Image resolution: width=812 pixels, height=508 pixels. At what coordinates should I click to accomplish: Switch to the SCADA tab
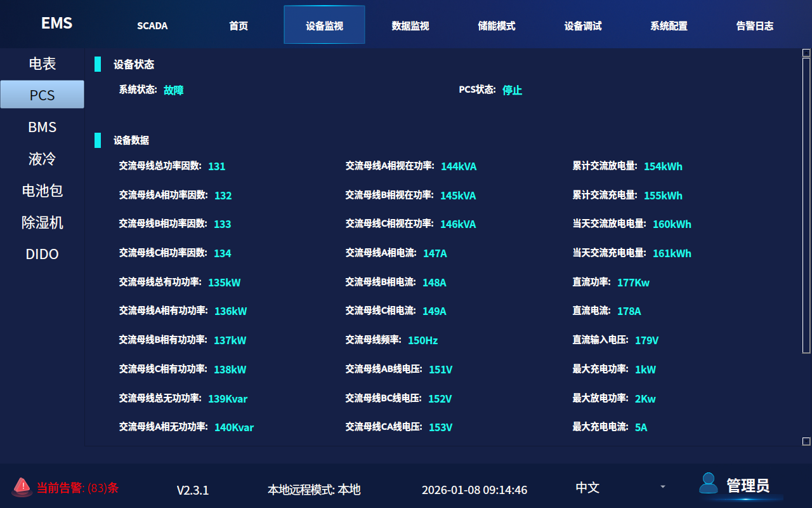pyautogui.click(x=152, y=26)
